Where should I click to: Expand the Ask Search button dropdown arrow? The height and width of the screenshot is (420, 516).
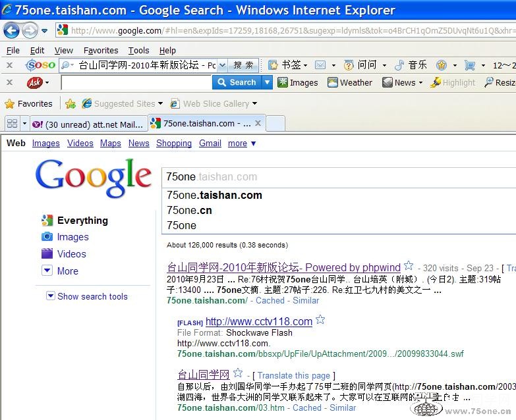[x=267, y=82]
